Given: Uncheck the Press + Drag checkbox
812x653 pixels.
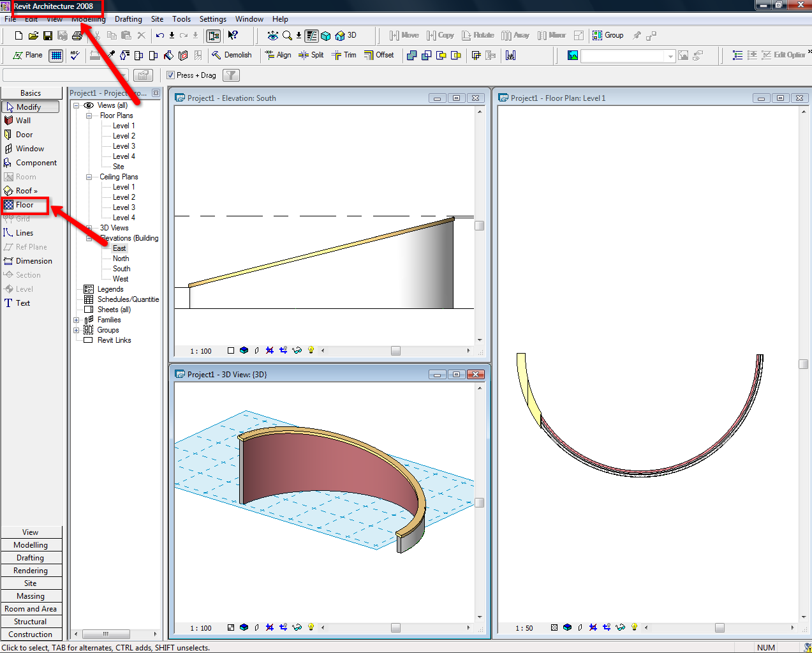Looking at the screenshot, I should (x=171, y=75).
